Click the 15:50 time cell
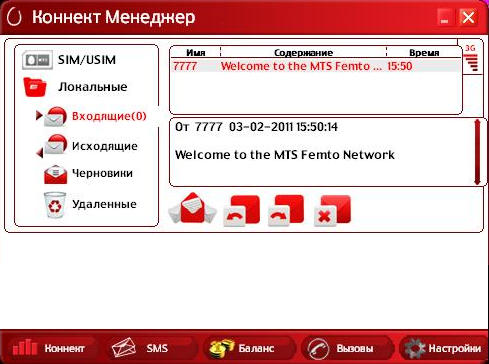489x364 pixels. (x=399, y=66)
